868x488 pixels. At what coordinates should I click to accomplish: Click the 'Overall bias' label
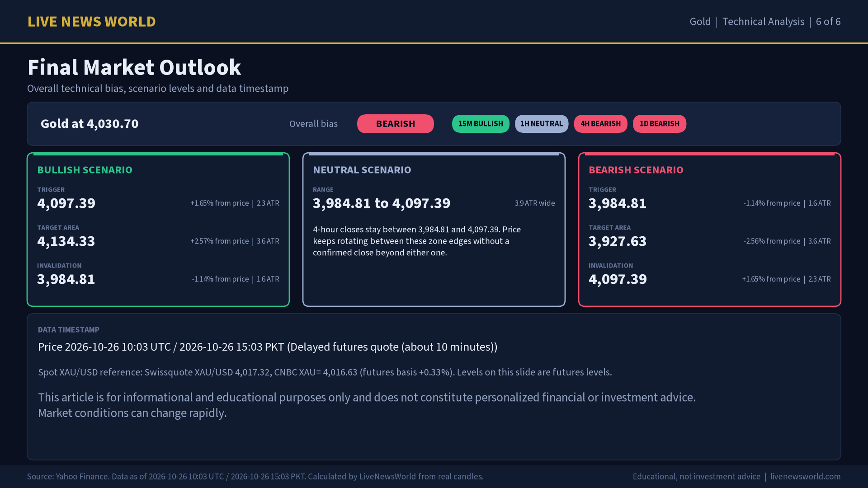tap(313, 124)
